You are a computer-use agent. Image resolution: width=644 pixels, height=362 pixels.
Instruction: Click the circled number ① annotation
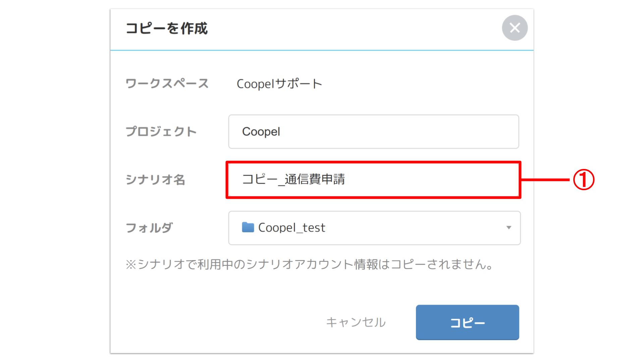pyautogui.click(x=584, y=180)
